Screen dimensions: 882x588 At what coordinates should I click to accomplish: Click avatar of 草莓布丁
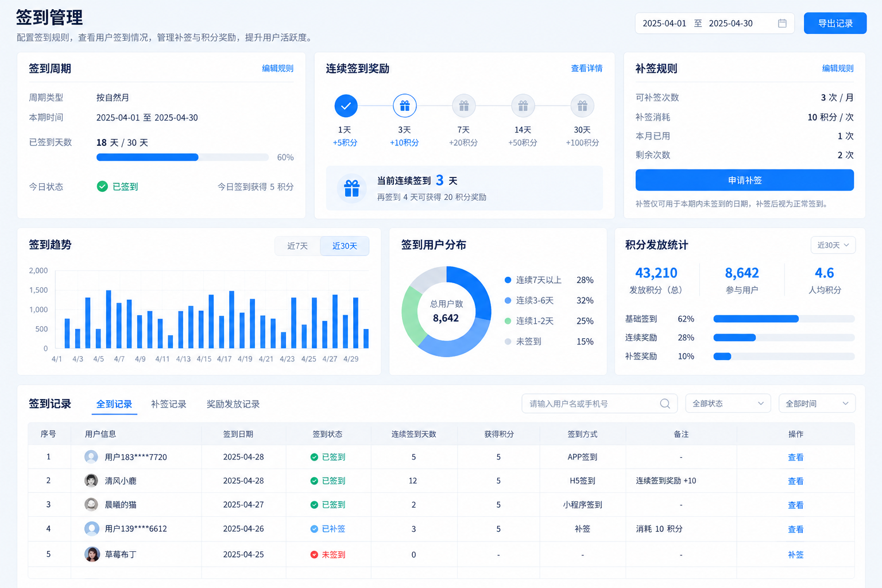click(x=92, y=554)
